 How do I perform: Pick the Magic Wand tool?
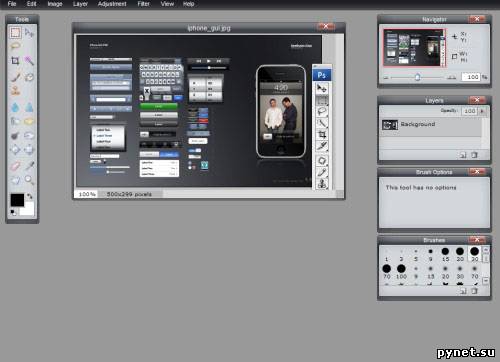pyautogui.click(x=29, y=61)
